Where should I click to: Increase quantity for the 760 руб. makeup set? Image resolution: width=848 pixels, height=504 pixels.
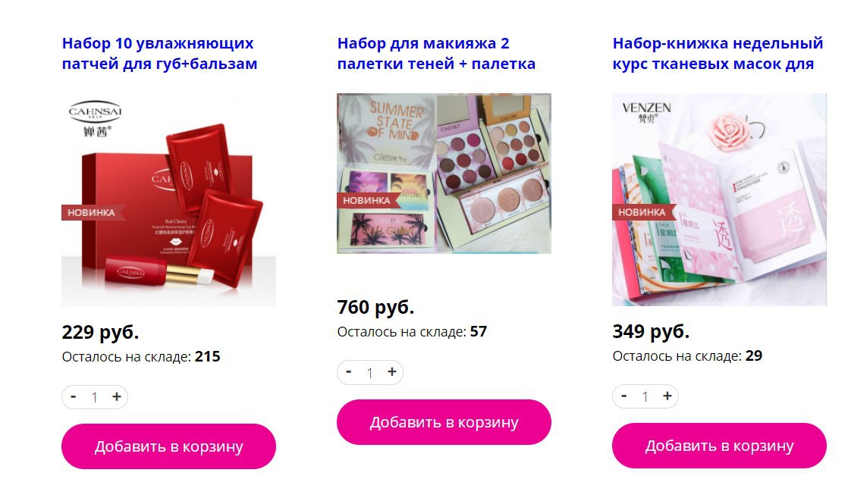(392, 372)
